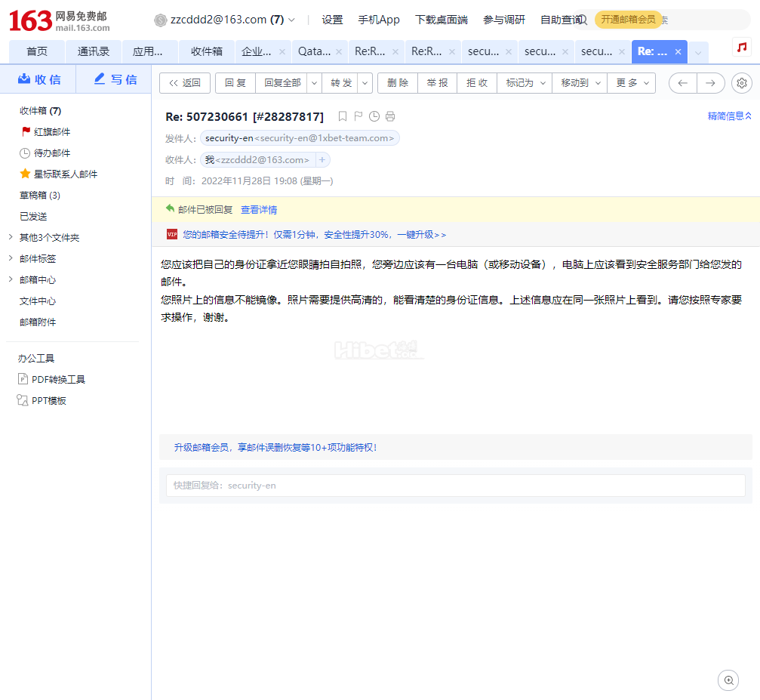The height and width of the screenshot is (700, 760).
Task: Go to next email with right arrow
Action: click(710, 83)
